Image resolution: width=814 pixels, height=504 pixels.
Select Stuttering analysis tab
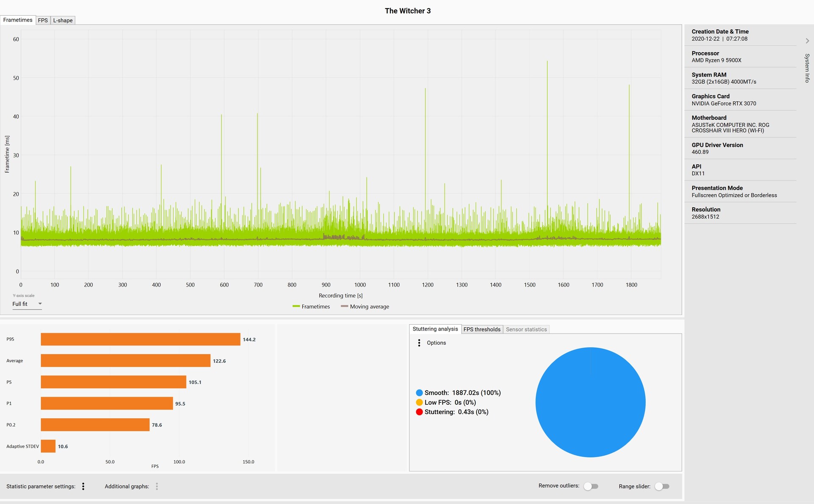click(x=435, y=329)
